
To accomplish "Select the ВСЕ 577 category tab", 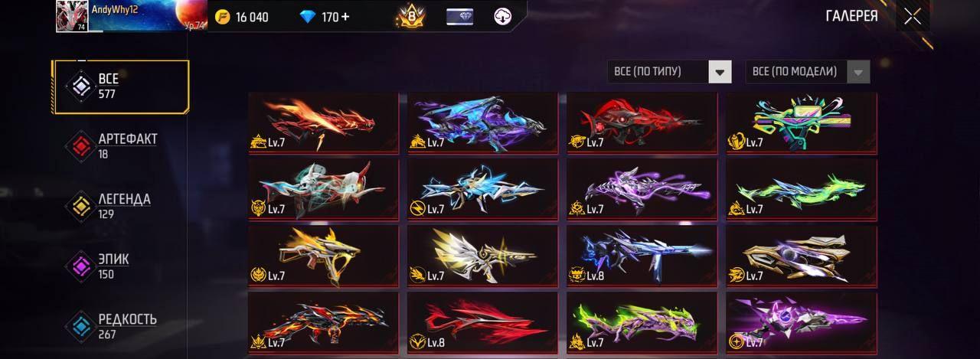I will coord(120,86).
